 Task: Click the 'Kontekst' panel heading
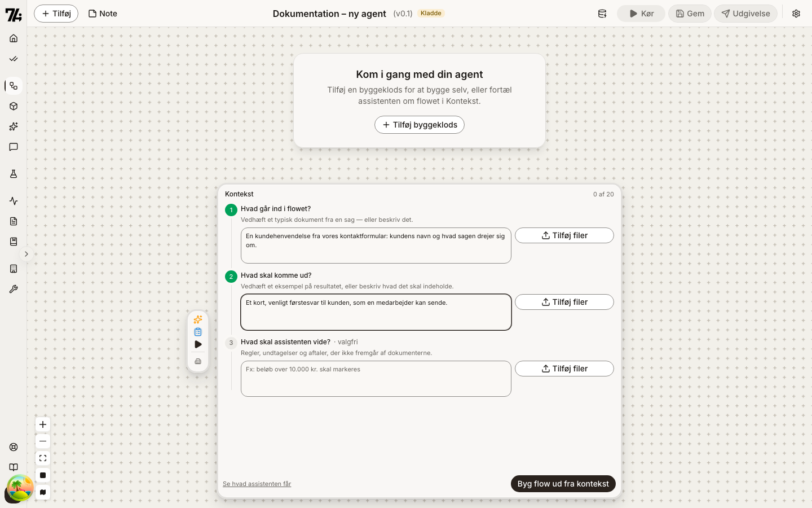(239, 194)
